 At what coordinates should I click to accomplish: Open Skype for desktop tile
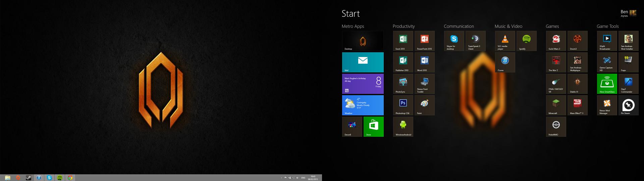click(x=454, y=41)
